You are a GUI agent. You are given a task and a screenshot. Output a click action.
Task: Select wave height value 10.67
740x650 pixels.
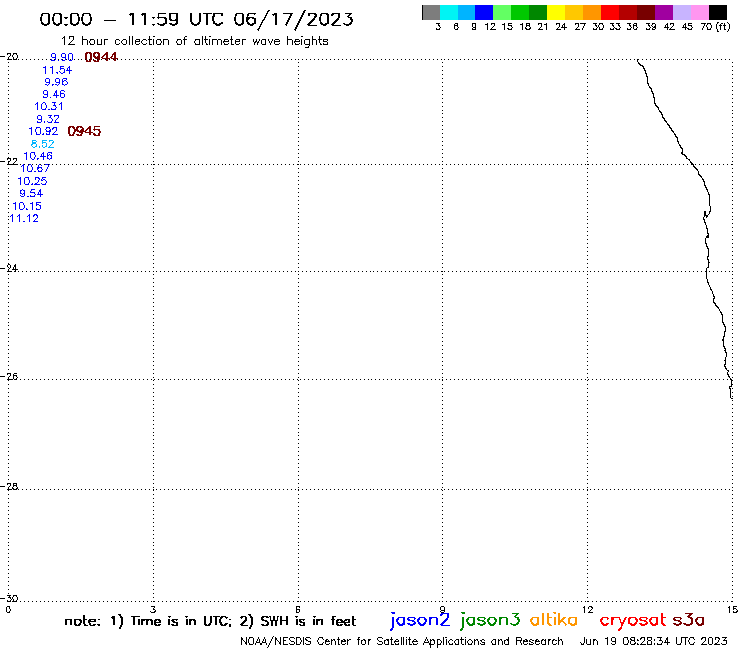tap(35, 168)
